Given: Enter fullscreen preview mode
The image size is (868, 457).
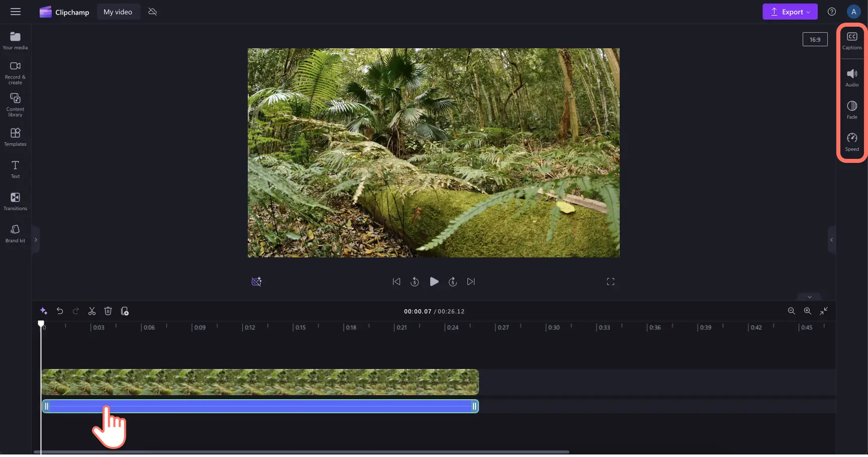Looking at the screenshot, I should point(611,282).
